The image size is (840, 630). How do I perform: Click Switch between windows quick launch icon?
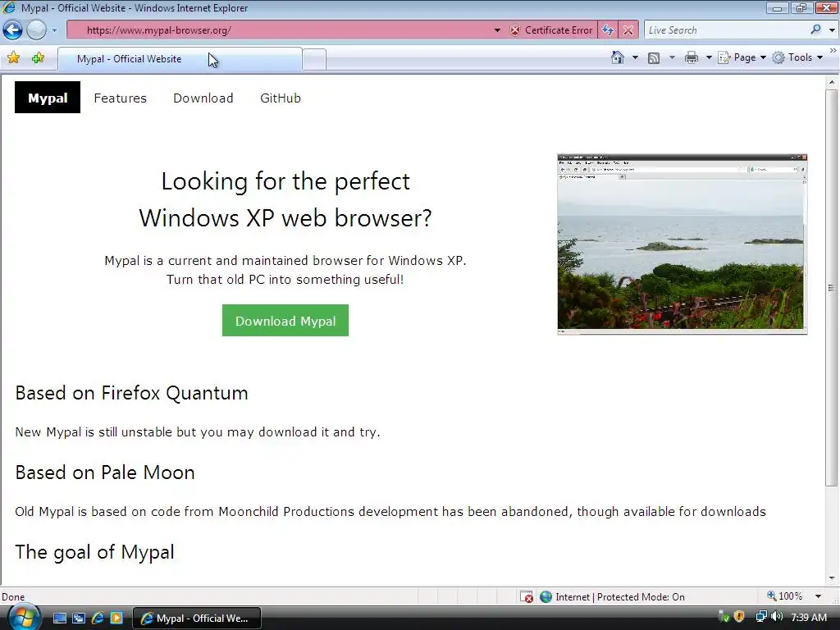pos(79,619)
